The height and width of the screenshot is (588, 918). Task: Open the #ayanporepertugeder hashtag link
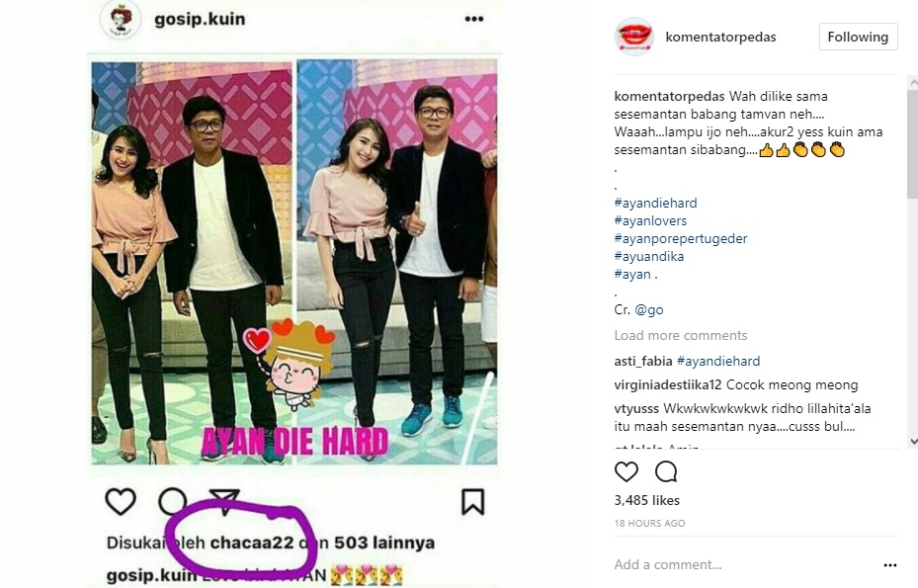680,238
